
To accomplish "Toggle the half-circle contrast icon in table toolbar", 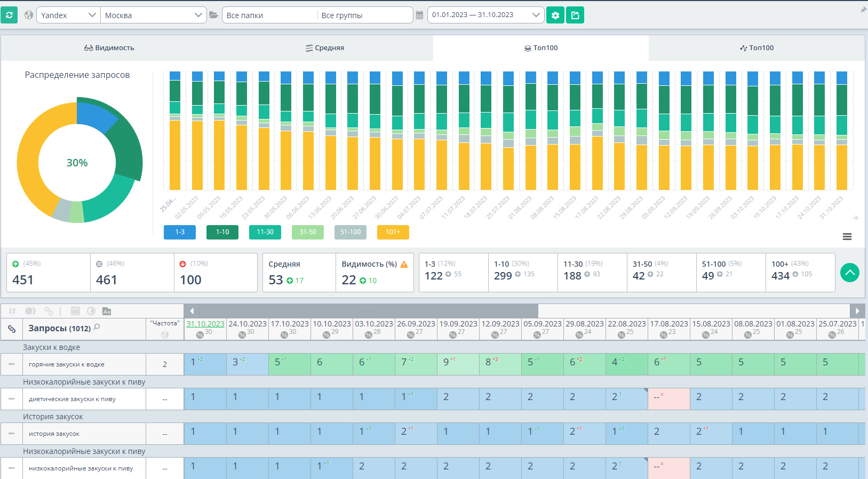I will (91, 311).
